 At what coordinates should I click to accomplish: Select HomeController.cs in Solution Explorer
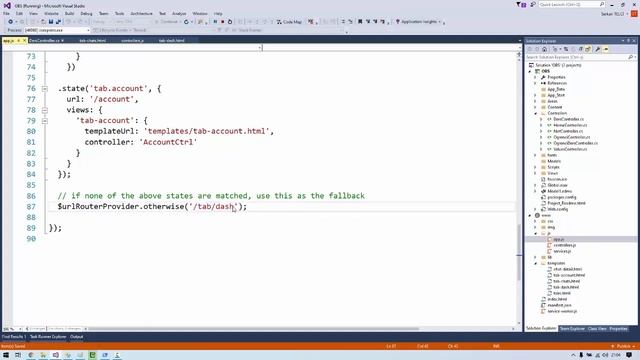pyautogui.click(x=570, y=125)
